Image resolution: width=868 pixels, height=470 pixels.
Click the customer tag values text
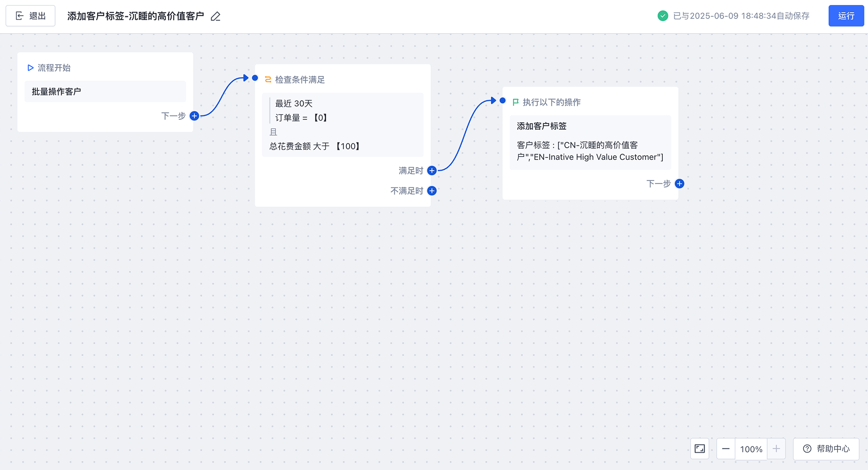(590, 151)
